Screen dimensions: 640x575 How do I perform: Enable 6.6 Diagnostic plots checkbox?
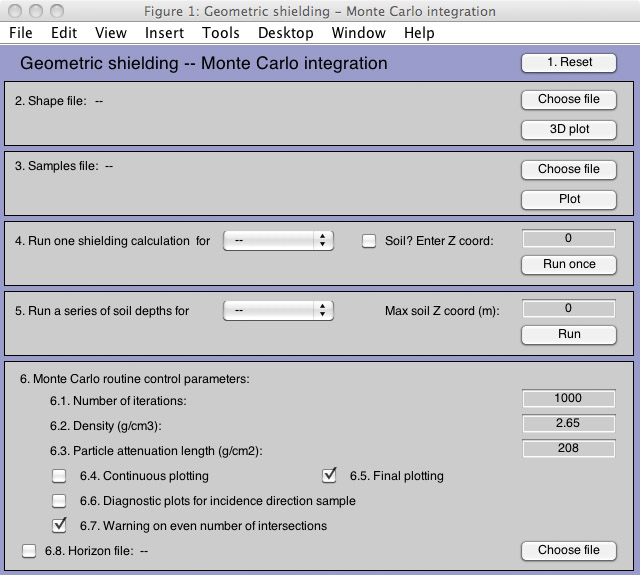click(x=59, y=501)
